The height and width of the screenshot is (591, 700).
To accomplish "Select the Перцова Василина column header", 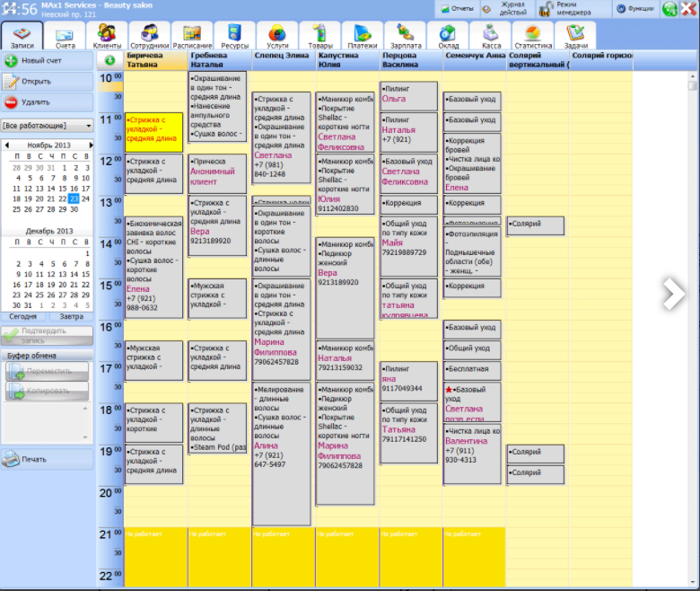I will 411,60.
